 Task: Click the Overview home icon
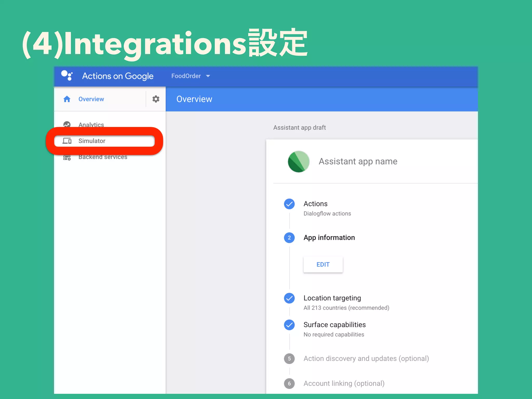67,99
